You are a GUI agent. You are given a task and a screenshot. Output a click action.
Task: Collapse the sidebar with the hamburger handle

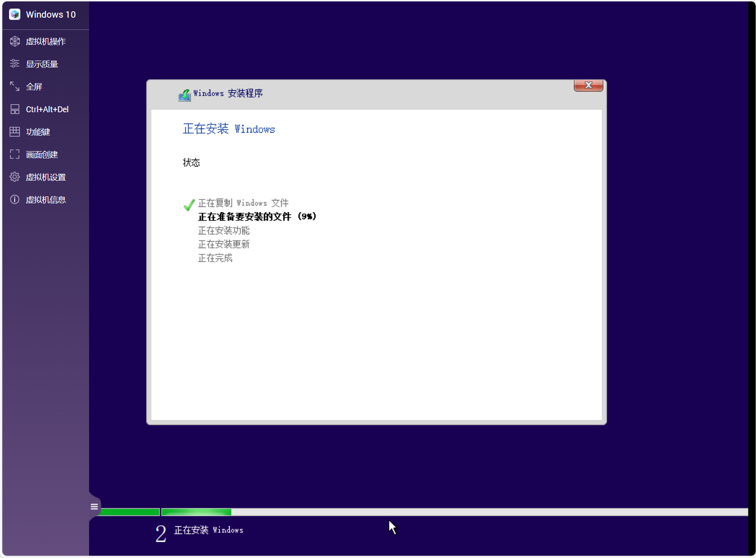click(x=94, y=506)
